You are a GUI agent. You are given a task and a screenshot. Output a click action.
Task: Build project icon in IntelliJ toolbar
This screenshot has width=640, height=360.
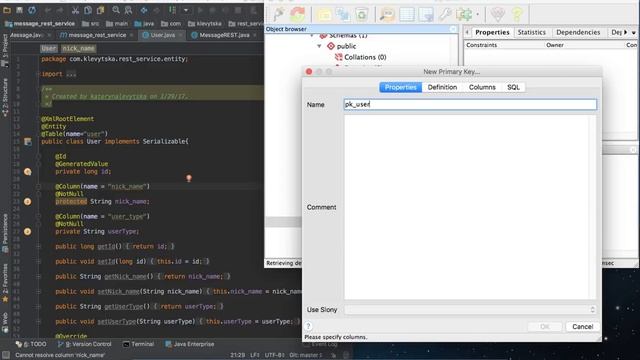pyautogui.click(x=173, y=10)
